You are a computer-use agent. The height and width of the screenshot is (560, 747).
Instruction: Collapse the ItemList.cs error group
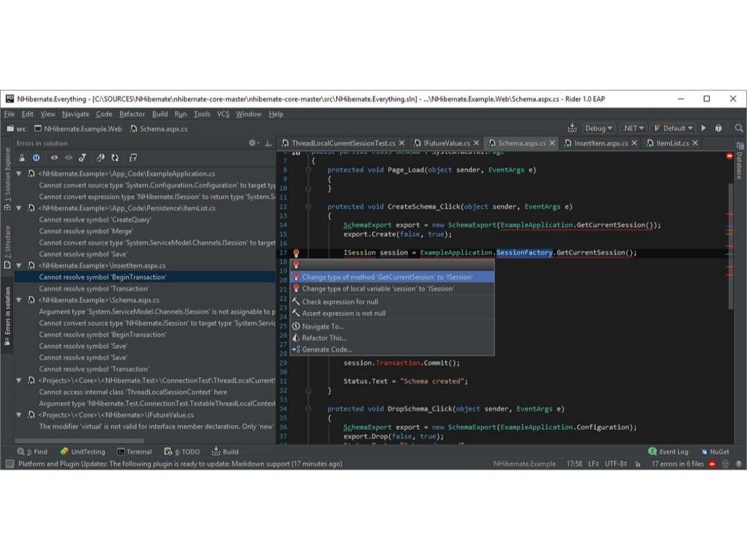click(x=19, y=208)
